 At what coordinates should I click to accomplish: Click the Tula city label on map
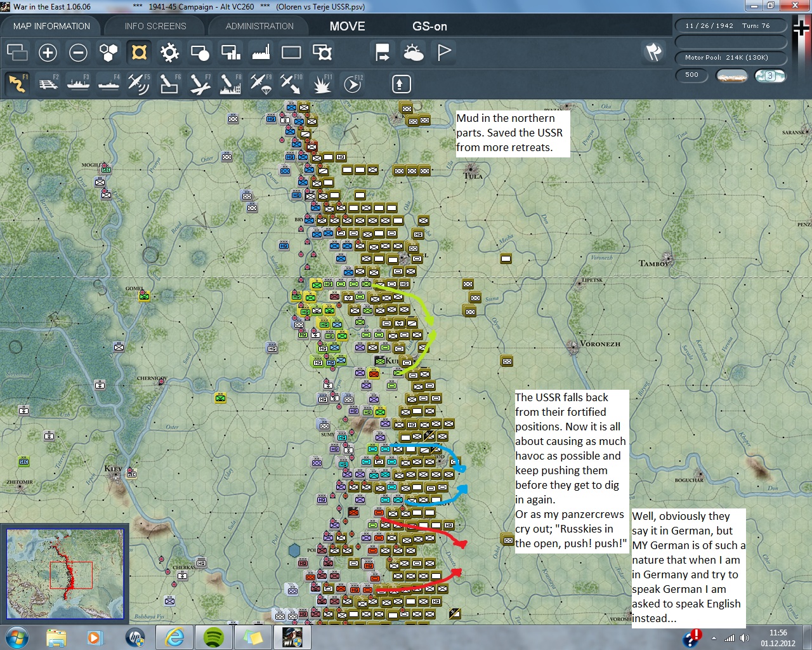[x=473, y=176]
